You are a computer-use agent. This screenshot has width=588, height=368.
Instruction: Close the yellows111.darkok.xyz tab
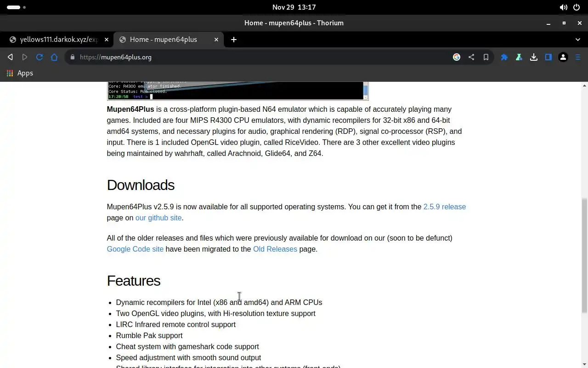[107, 40]
